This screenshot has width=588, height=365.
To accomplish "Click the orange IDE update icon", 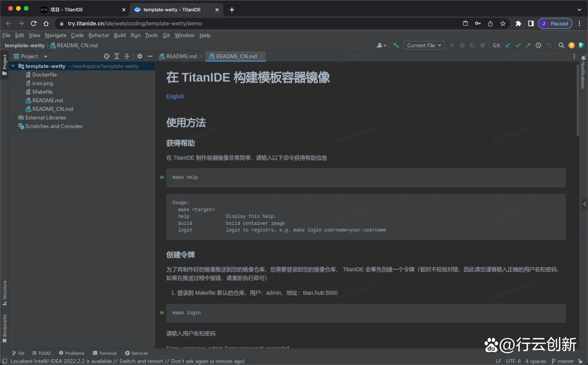I will 571,45.
